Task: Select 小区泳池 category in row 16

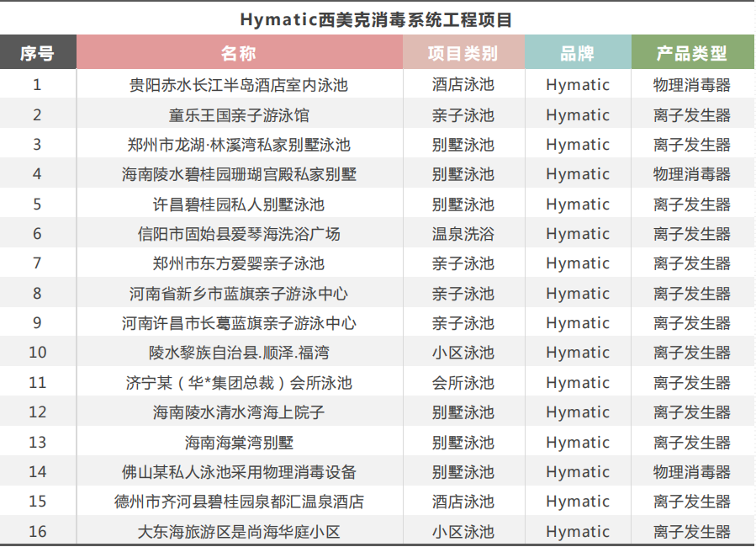Action: point(463,532)
